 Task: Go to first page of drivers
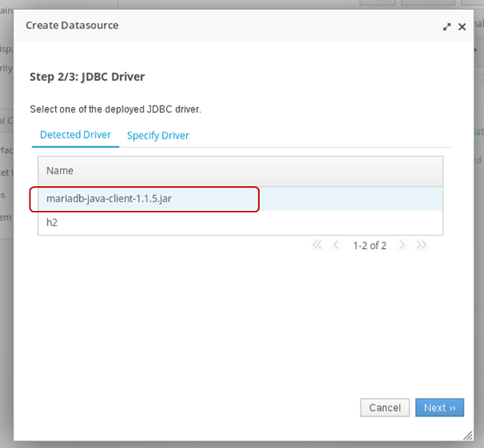click(317, 245)
